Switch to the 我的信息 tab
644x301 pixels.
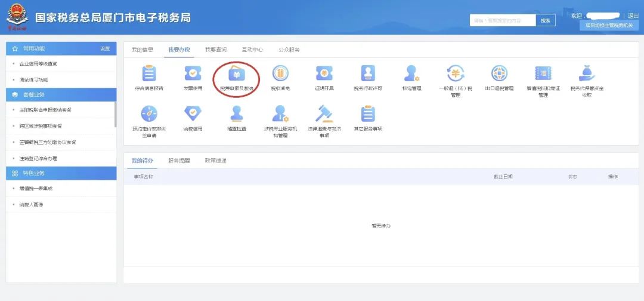point(143,50)
